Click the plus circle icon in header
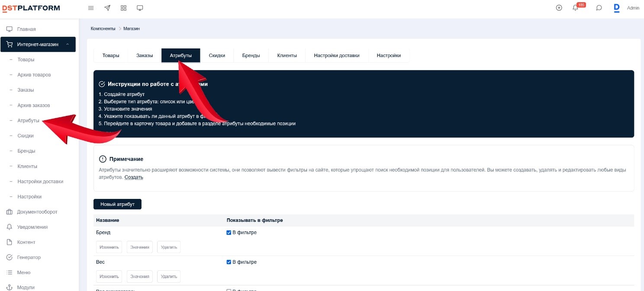Viewport: 644px width, 291px height. [x=559, y=8]
